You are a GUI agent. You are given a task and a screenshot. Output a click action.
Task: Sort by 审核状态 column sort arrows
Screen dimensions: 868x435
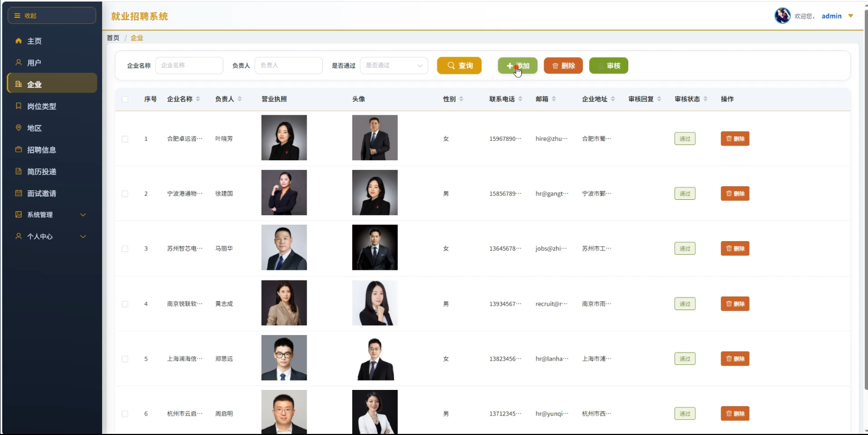tap(705, 99)
